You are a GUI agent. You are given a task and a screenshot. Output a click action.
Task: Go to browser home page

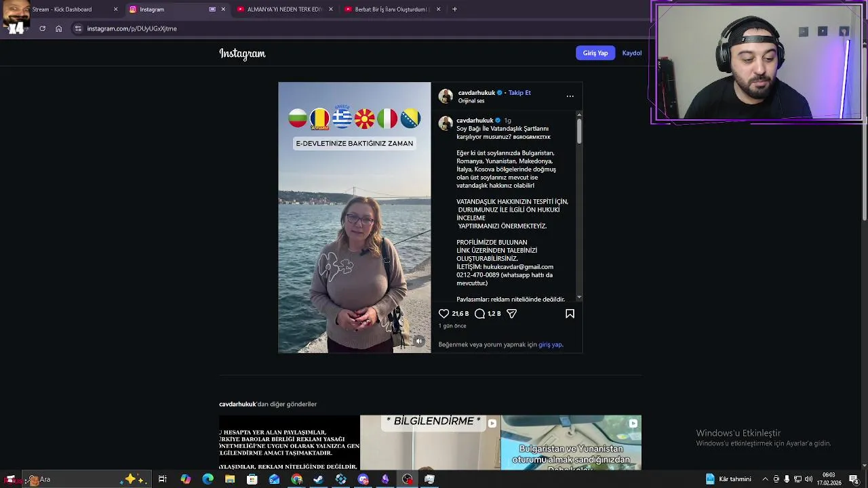coord(58,28)
